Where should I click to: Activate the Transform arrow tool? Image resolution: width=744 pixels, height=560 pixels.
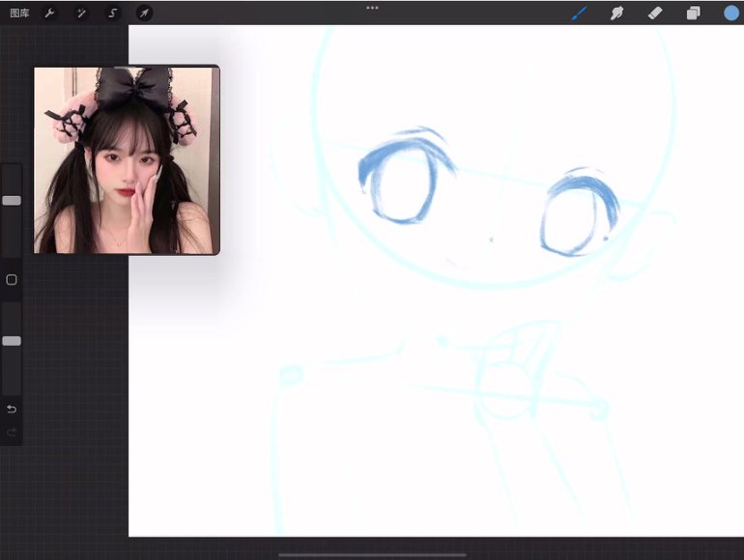144,14
